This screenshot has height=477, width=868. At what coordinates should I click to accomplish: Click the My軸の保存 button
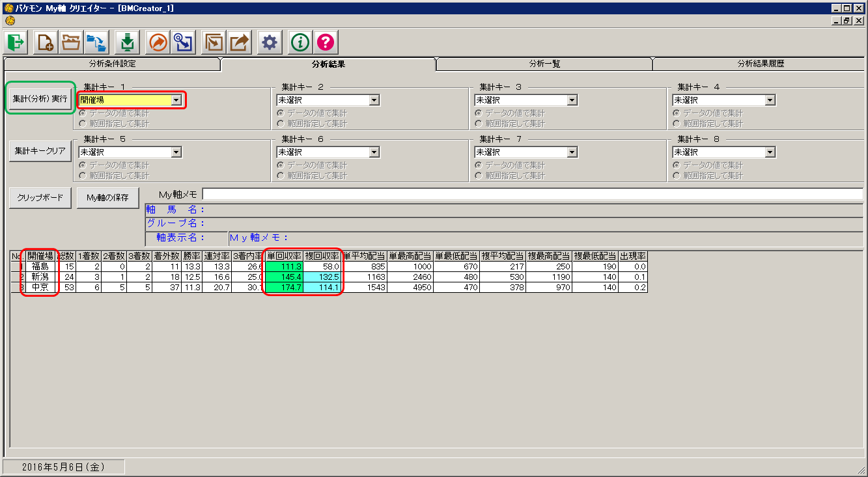point(107,198)
